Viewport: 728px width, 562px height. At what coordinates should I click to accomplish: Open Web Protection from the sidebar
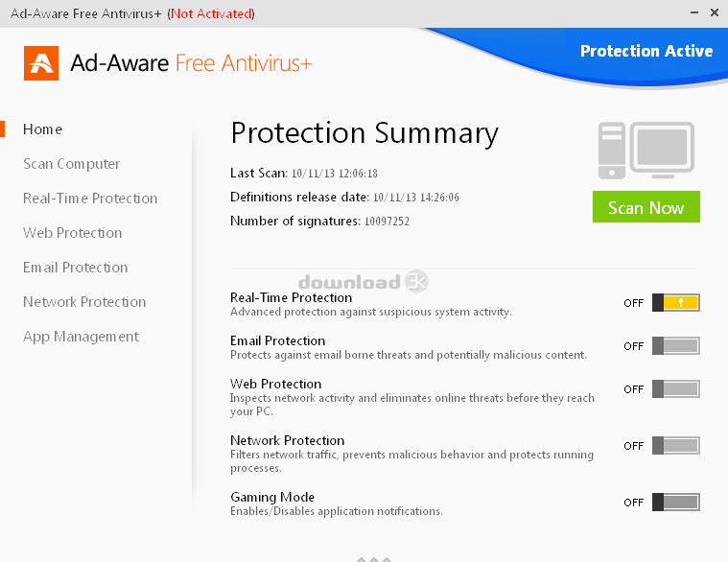[x=73, y=233]
